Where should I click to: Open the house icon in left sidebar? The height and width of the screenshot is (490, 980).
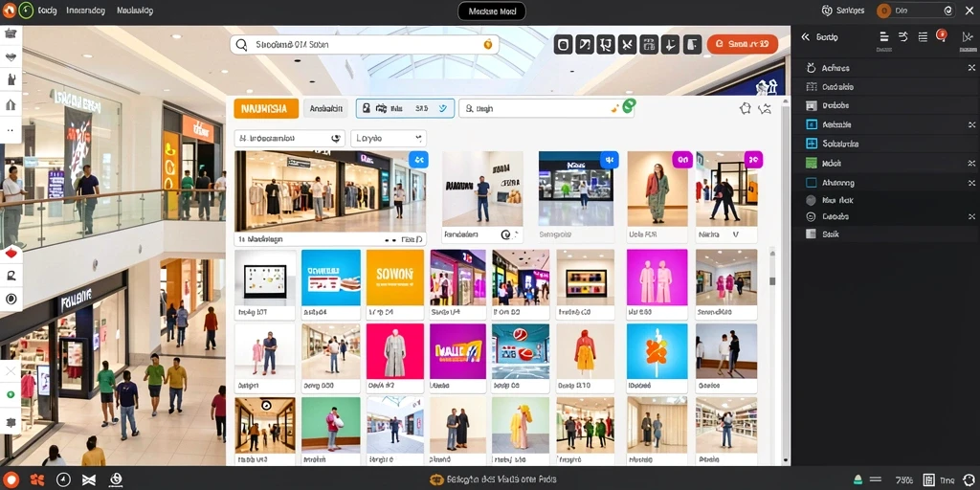[11, 104]
